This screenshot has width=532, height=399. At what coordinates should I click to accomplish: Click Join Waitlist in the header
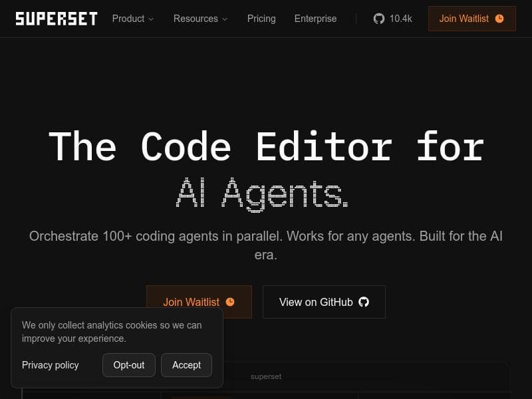click(471, 19)
